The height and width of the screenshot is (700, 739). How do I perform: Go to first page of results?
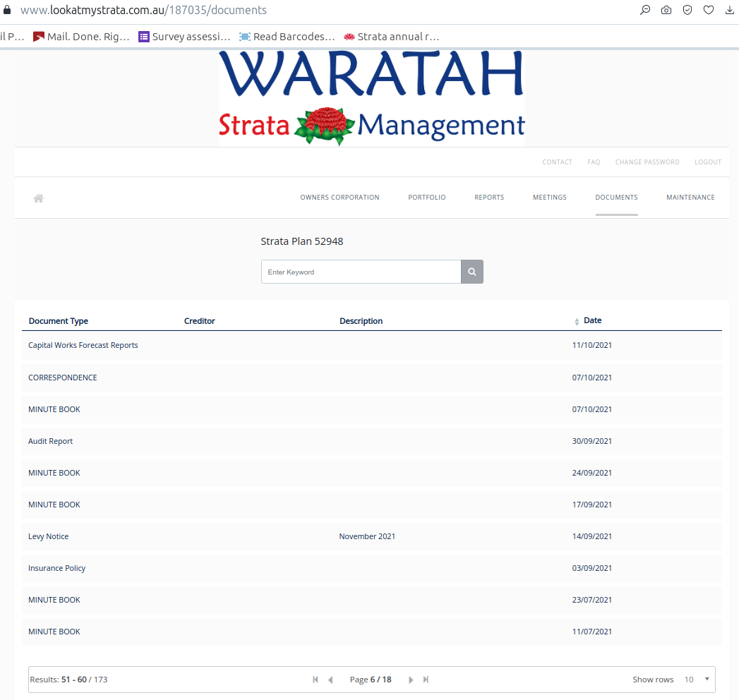point(316,680)
